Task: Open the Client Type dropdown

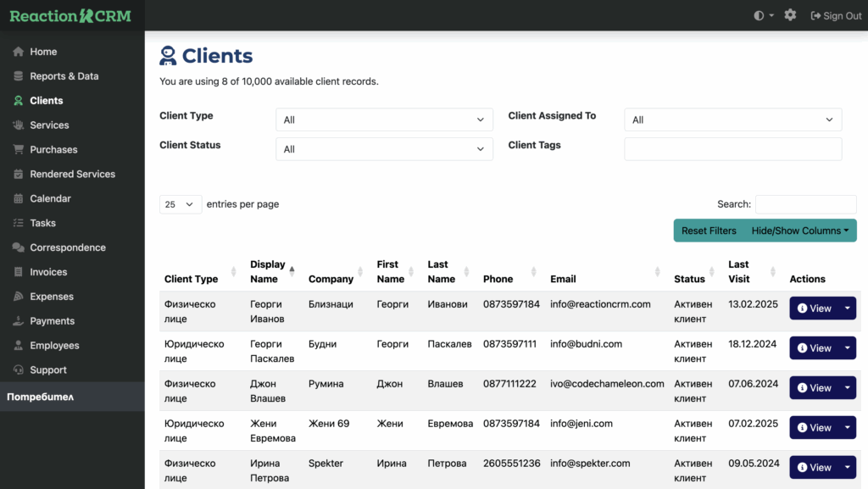Action: [384, 120]
